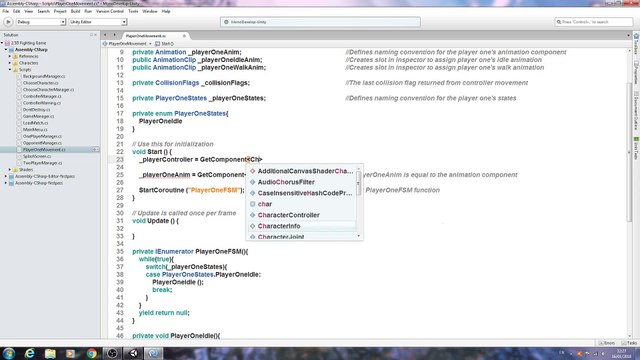Select TwoPlayerManager.cs file
This screenshot has width=640, height=360.
pyautogui.click(x=42, y=163)
